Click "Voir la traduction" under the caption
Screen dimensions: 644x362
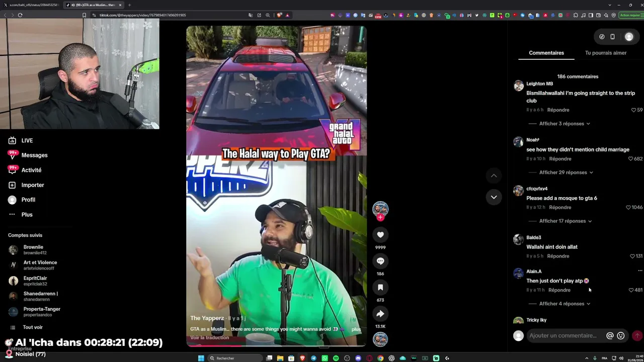(x=209, y=337)
